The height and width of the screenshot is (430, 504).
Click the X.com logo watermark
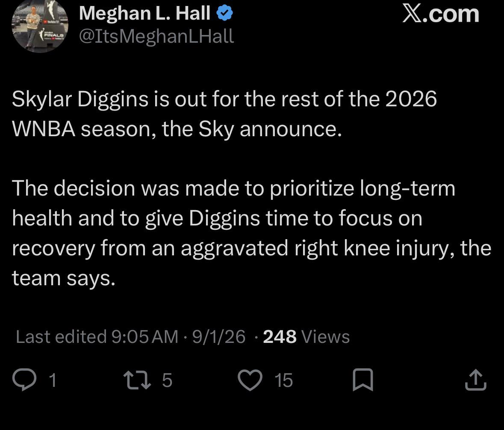pyautogui.click(x=441, y=14)
